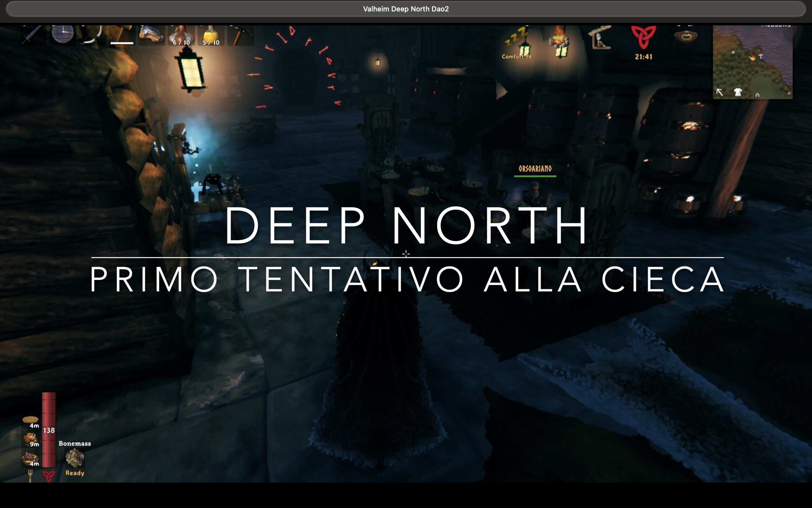812x508 pixels.
Task: Click the ORSOARIANO player name tag
Action: (x=535, y=169)
